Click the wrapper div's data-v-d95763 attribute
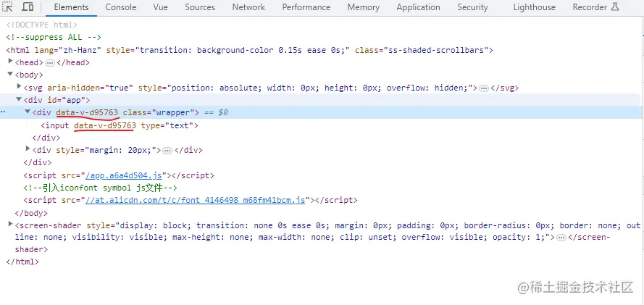This screenshot has width=644, height=305. [88, 112]
